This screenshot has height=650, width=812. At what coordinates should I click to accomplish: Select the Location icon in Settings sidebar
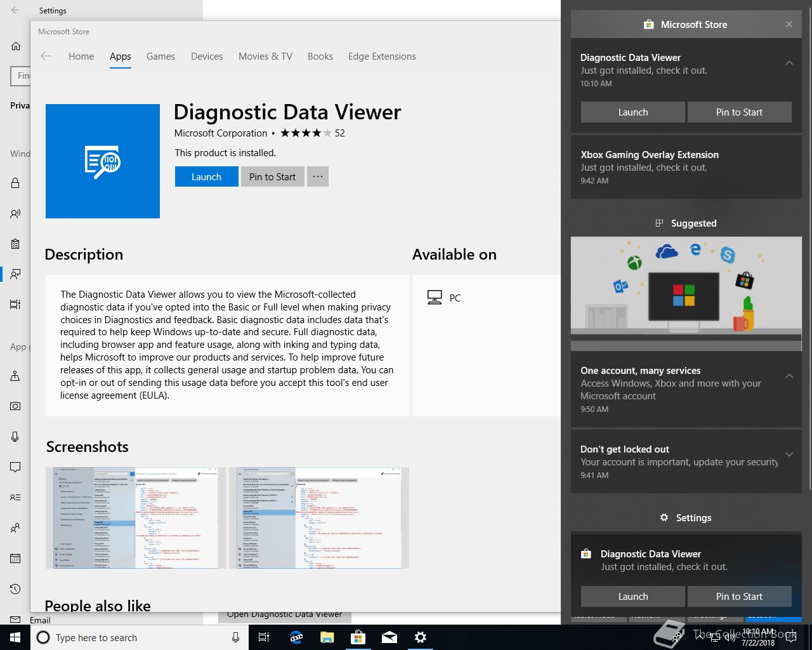coord(15,376)
